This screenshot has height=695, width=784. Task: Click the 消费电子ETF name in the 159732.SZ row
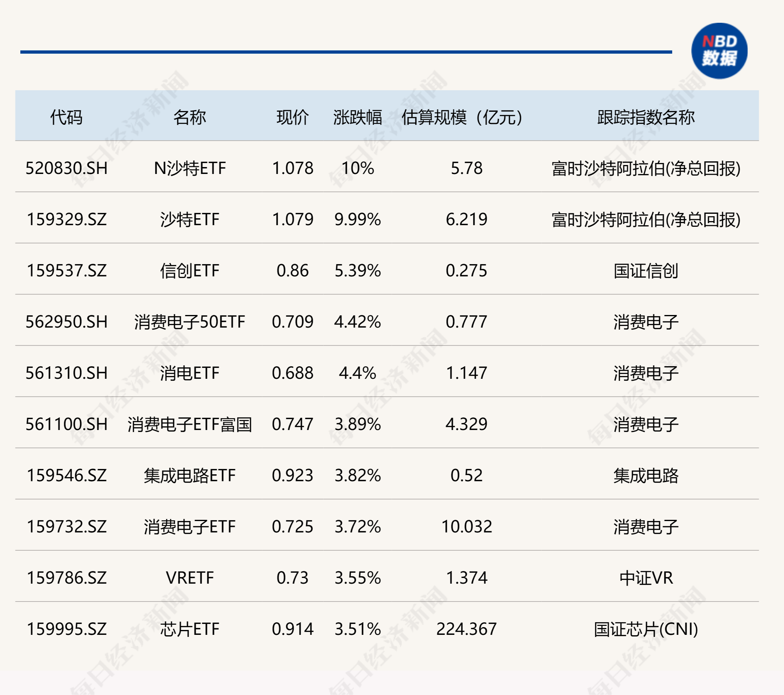[x=189, y=527]
